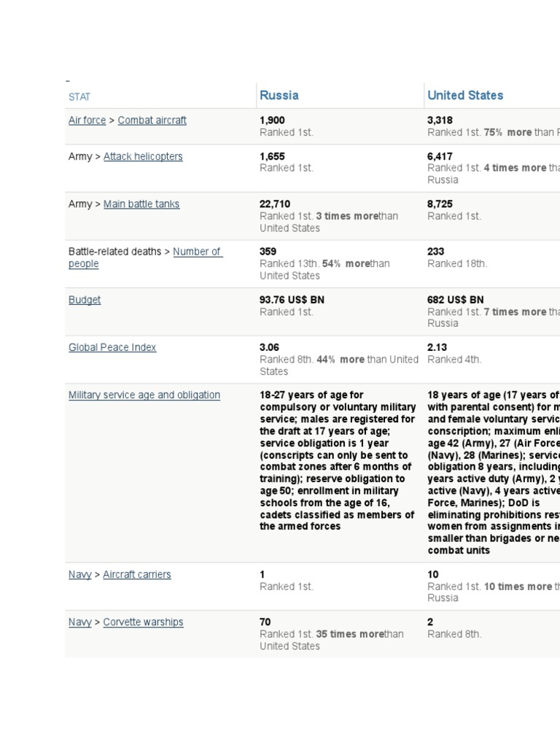
Task: Open the Attack helicopters link
Action: 143,157
